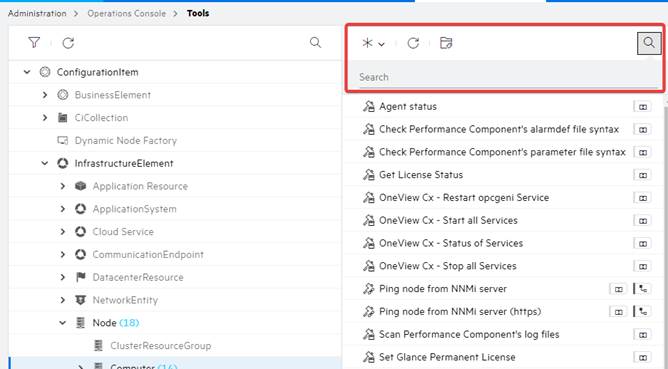
Task: Select the Cloud Service tree item
Action: [x=123, y=231]
